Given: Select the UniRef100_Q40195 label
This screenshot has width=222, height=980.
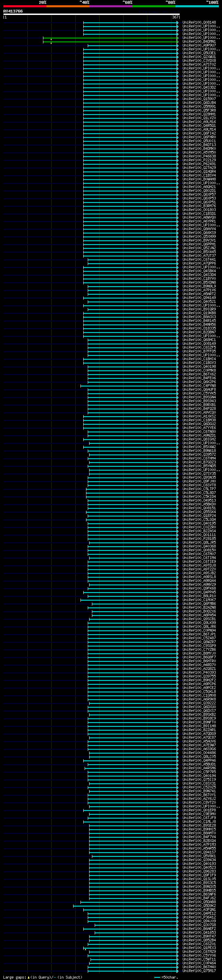Looking at the screenshot, I should (199, 524).
